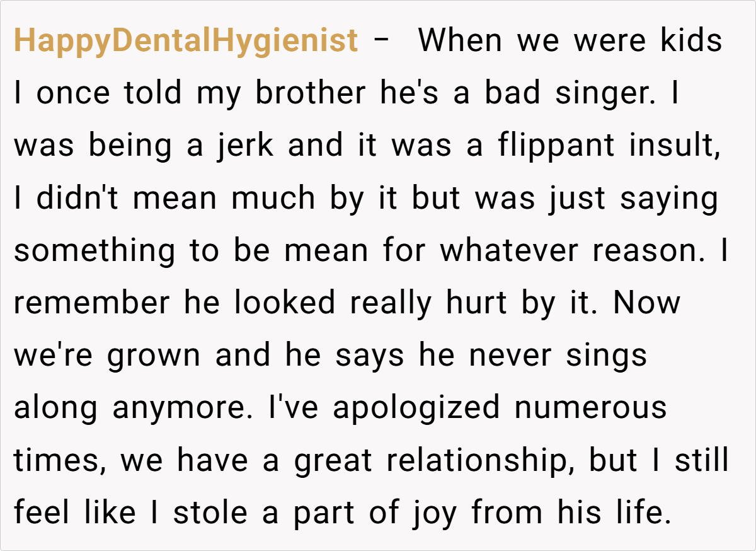Click the word "numerous" in the text
This screenshot has width=756, height=551.
[590, 408]
